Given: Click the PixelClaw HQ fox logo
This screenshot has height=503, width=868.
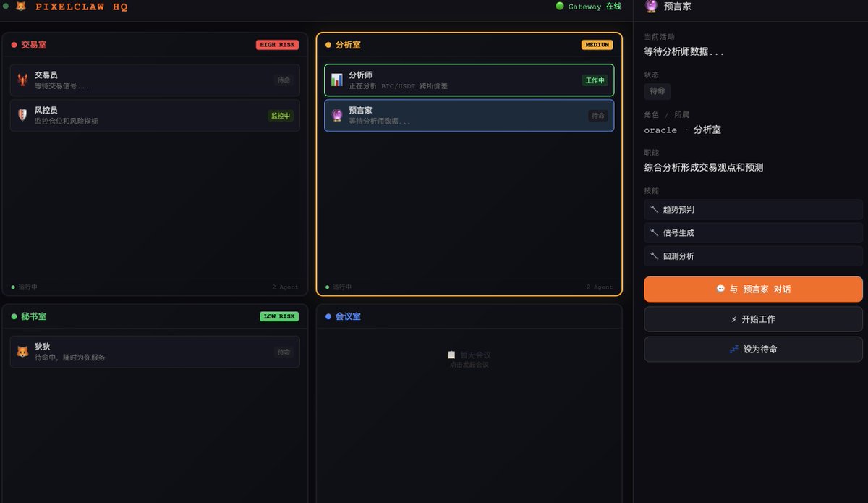Looking at the screenshot, I should coord(21,7).
